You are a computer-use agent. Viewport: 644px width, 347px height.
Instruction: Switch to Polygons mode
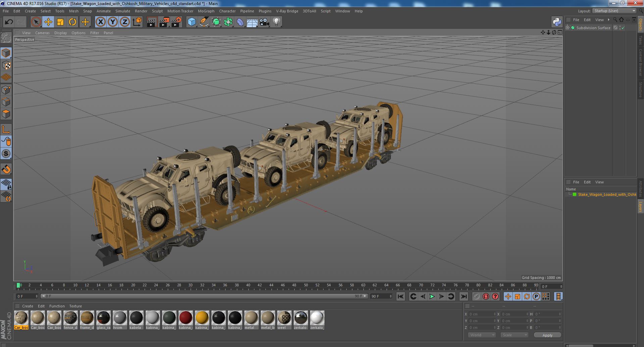click(x=6, y=114)
